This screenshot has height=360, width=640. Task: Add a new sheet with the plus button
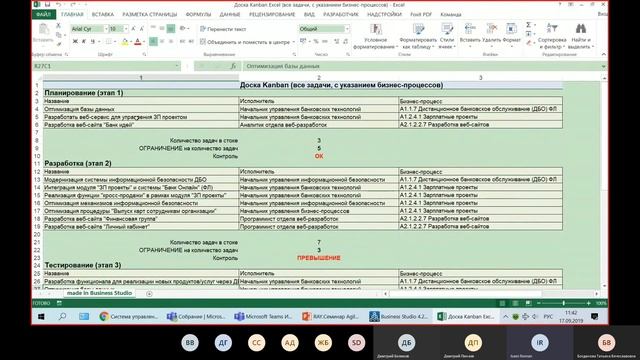click(149, 293)
